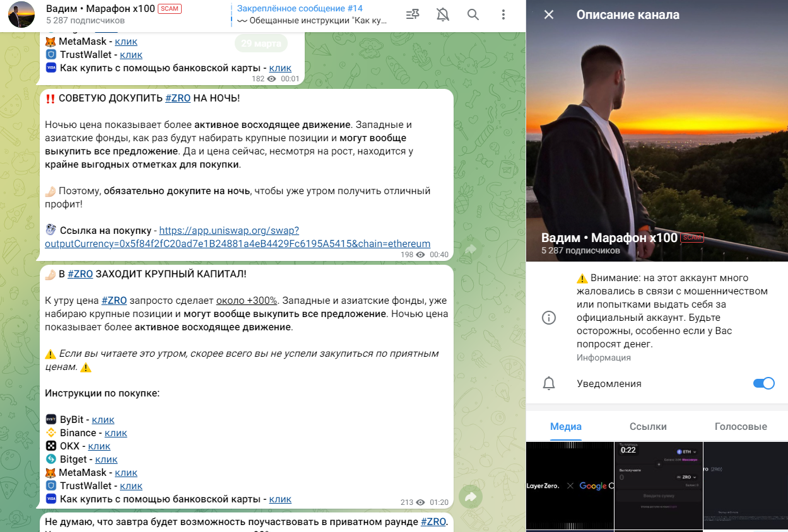788x532 pixels.
Task: Open the Bitget клик instruction link
Action: (x=106, y=460)
